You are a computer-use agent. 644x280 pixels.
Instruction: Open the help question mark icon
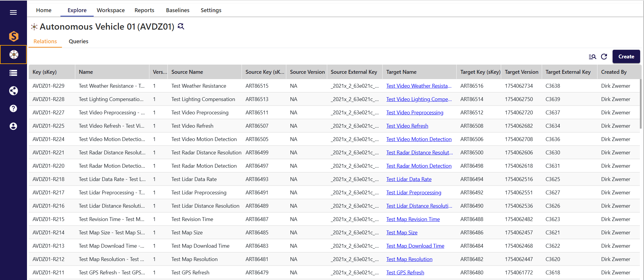coord(13,108)
